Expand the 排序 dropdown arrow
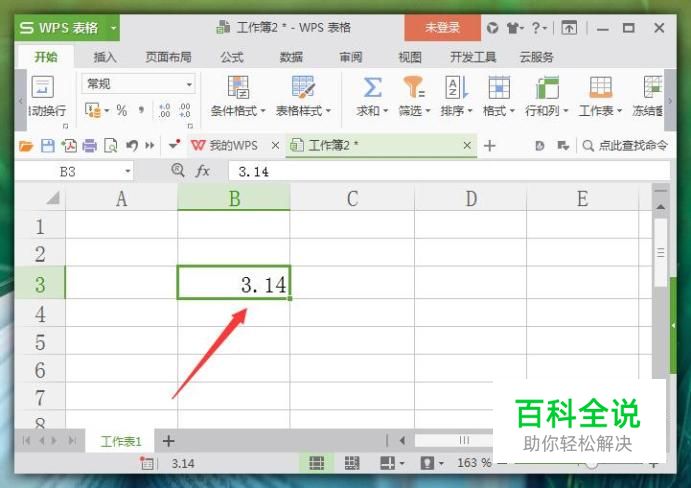 point(470,111)
